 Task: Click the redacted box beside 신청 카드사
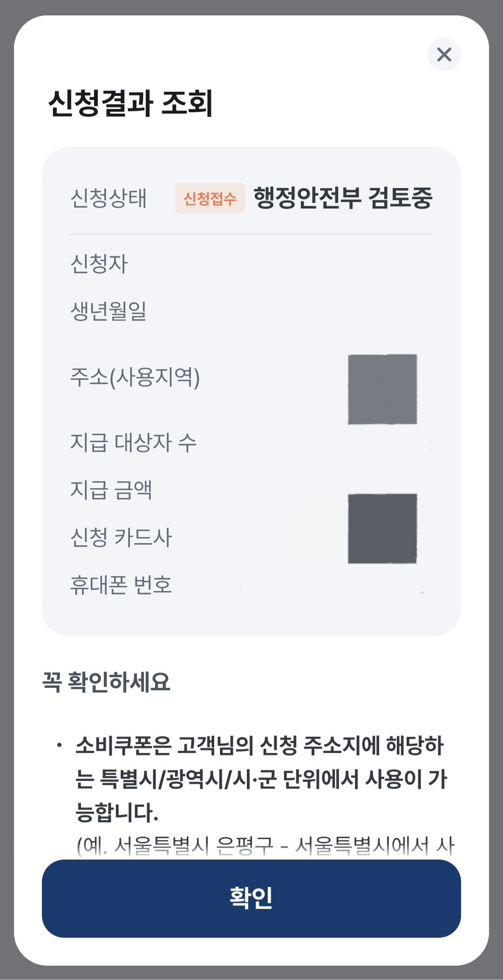pos(382,529)
